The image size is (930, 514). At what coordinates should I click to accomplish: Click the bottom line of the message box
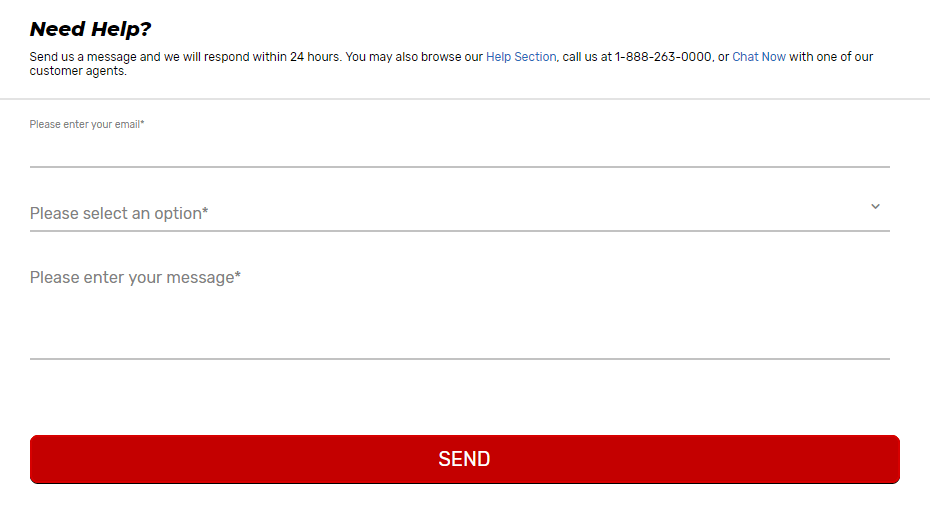click(x=459, y=358)
